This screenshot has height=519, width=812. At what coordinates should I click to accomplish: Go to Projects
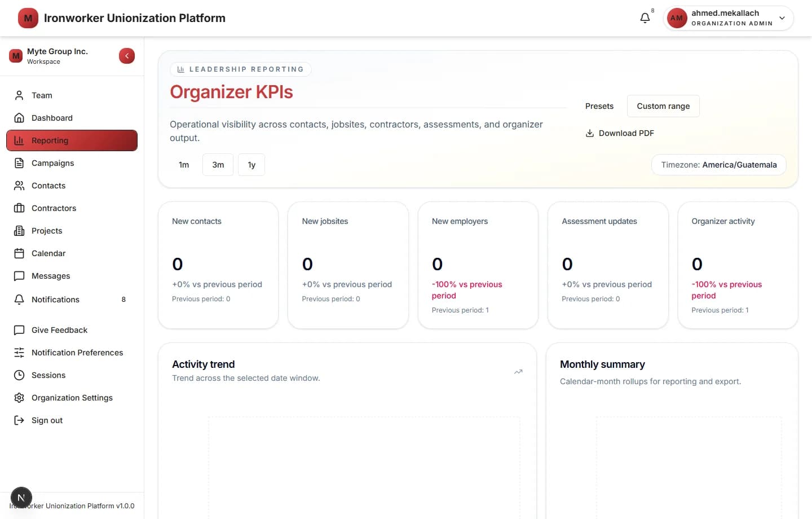[x=72, y=231]
